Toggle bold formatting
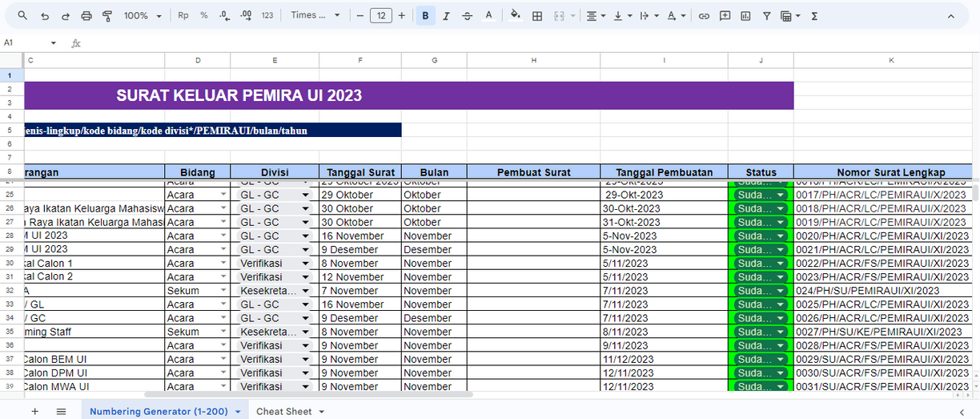This screenshot has height=419, width=980. [x=426, y=16]
